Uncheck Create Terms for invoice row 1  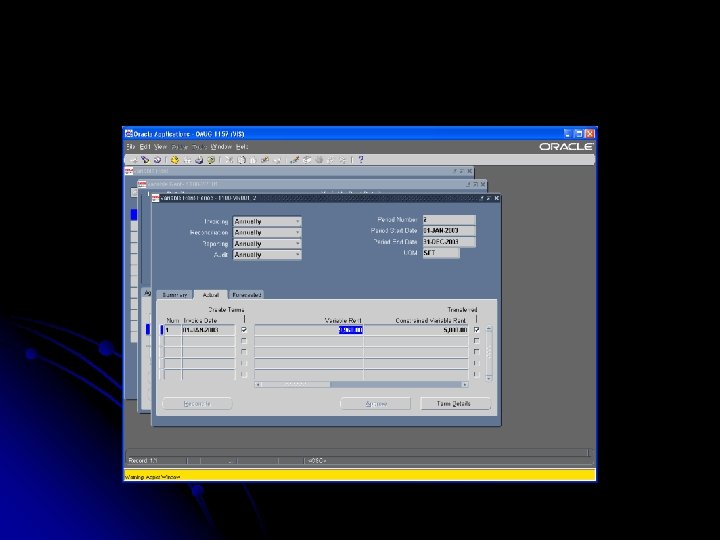pyautogui.click(x=244, y=330)
